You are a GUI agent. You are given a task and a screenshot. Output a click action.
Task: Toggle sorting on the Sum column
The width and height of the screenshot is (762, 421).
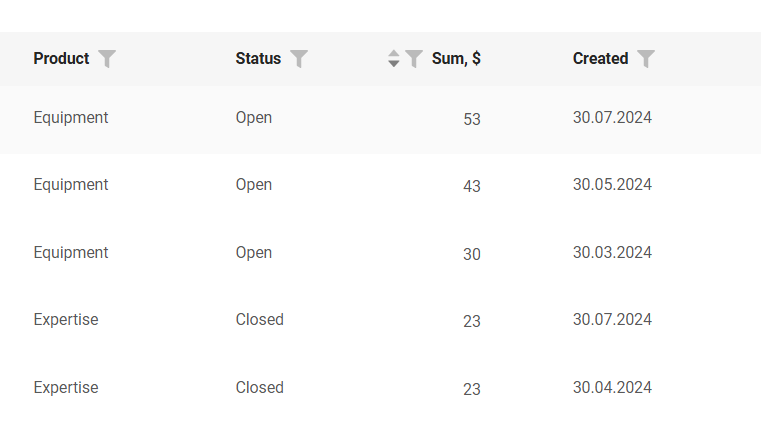pos(394,59)
